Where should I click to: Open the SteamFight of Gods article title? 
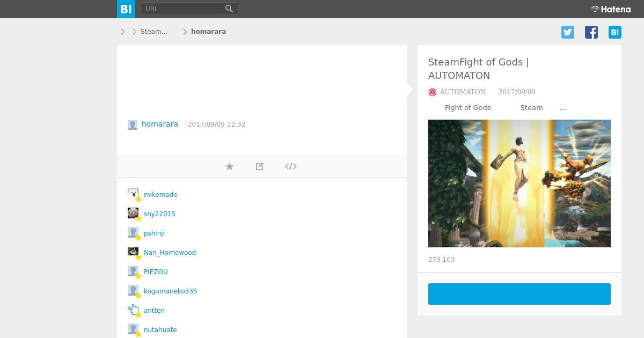479,69
